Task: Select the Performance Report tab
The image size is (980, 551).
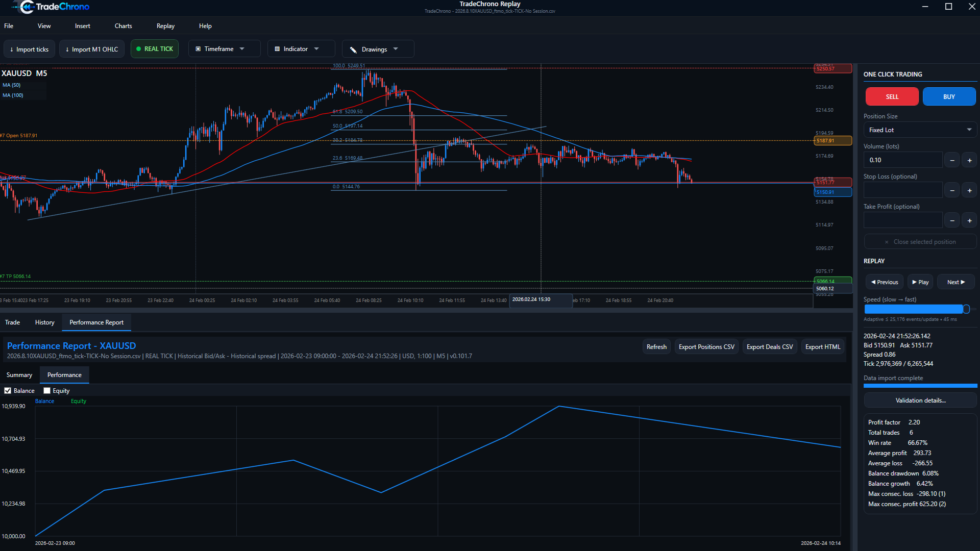Action: click(96, 322)
